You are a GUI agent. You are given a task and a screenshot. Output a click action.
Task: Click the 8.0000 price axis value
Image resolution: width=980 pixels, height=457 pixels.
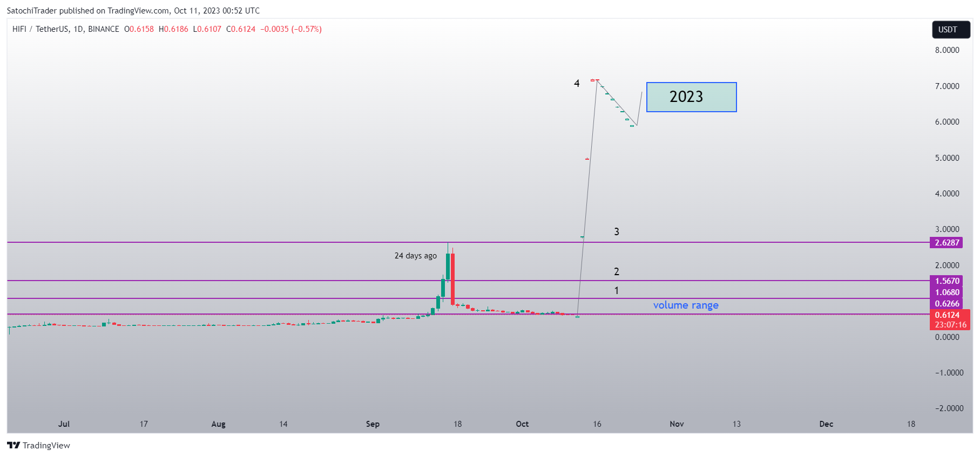[947, 50]
